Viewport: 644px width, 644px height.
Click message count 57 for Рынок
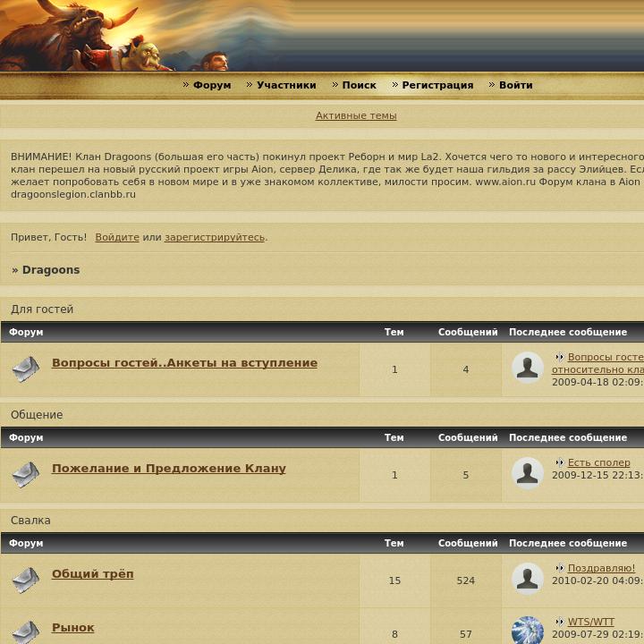pos(466,634)
